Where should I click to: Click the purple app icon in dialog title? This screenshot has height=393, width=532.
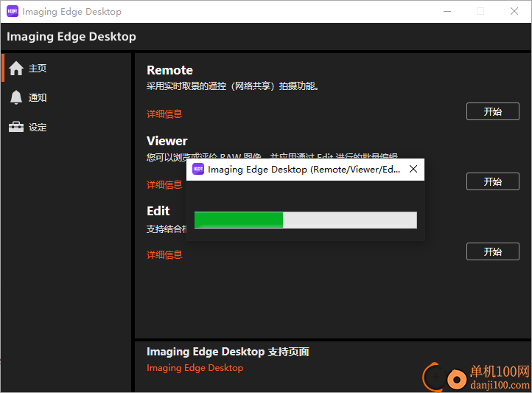point(198,169)
